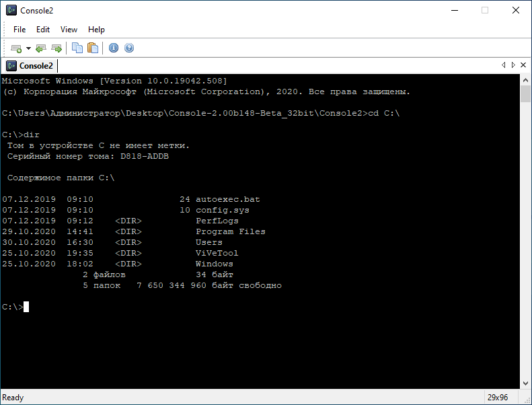Click the Ready status bar text

[13, 397]
